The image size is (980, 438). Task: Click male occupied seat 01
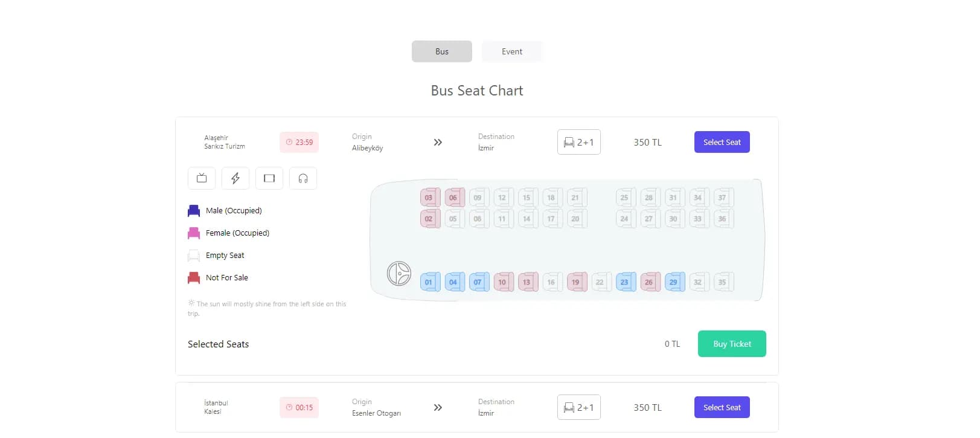click(x=430, y=282)
